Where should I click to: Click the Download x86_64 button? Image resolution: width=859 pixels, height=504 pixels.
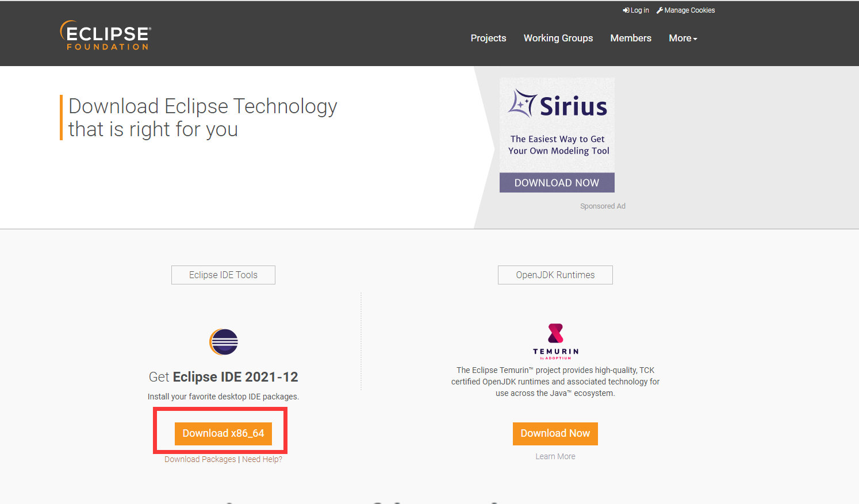(x=223, y=433)
